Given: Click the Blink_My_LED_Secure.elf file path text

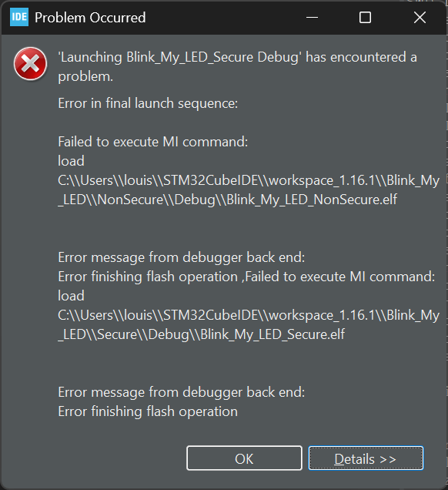Looking at the screenshot, I should click(x=249, y=324).
